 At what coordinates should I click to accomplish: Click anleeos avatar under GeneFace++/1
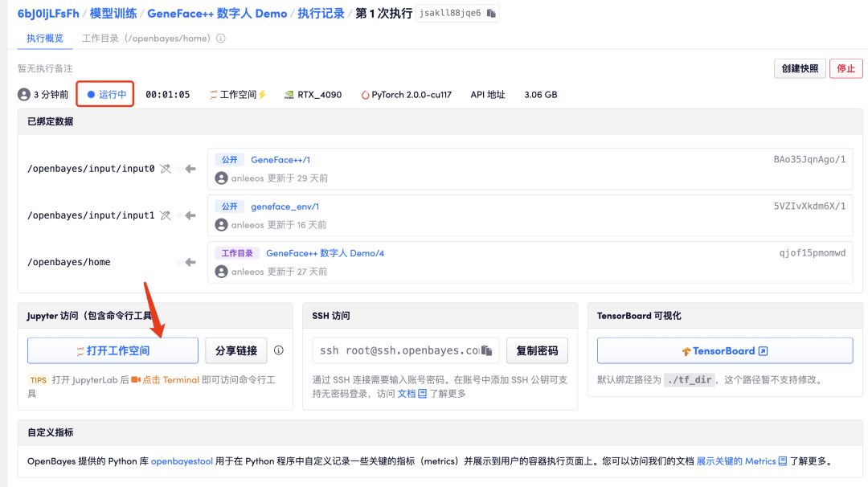(x=222, y=178)
